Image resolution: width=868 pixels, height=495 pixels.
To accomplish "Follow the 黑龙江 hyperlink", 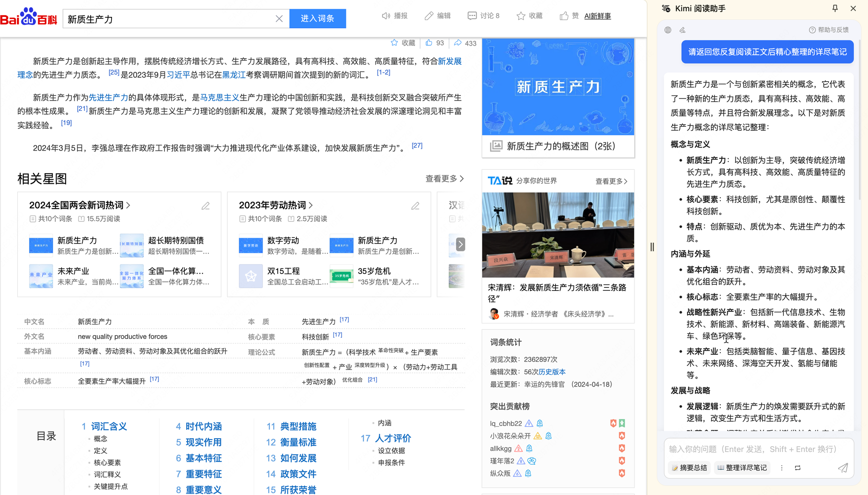I will click(x=234, y=75).
